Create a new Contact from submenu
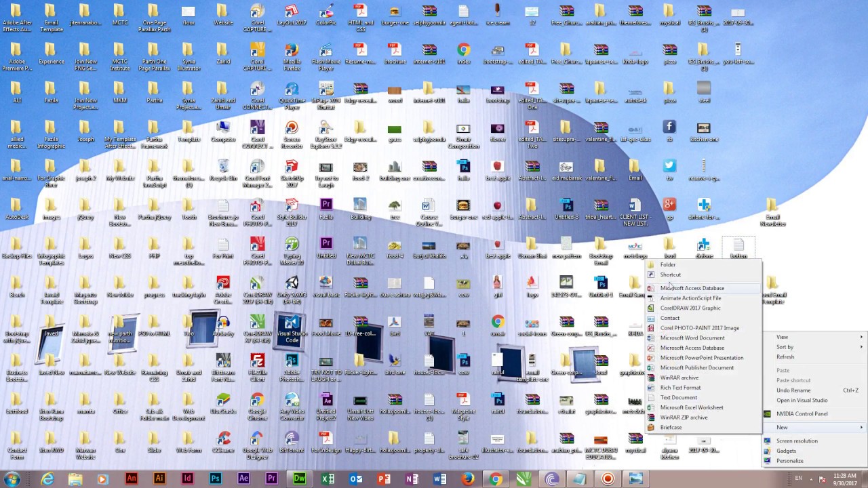This screenshot has height=488, width=868. pos(703,318)
